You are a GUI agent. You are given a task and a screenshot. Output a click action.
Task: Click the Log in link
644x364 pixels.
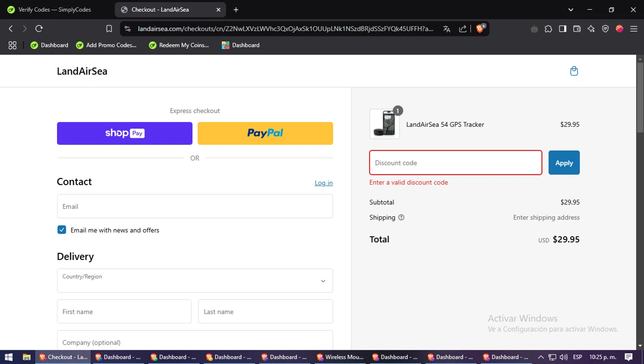coord(324,183)
